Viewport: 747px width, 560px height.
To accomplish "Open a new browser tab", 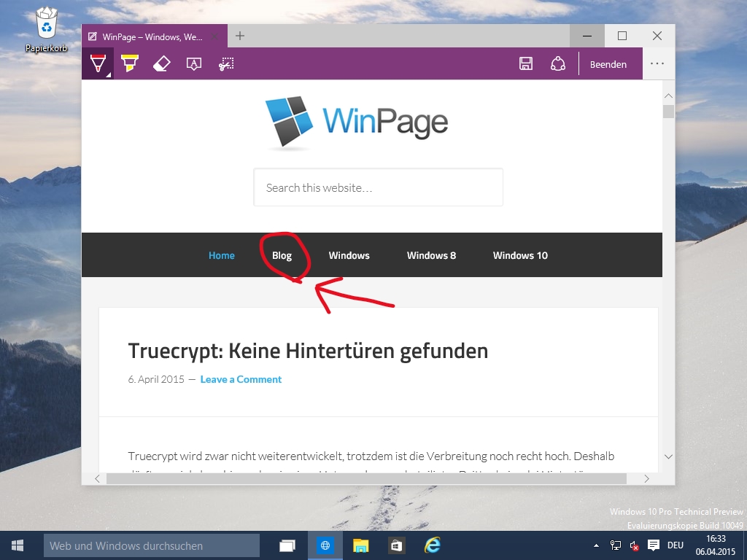I will (240, 36).
